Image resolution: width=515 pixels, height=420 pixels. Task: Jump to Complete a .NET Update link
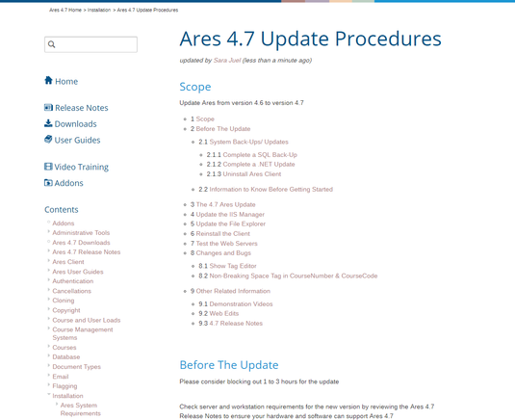coord(259,164)
